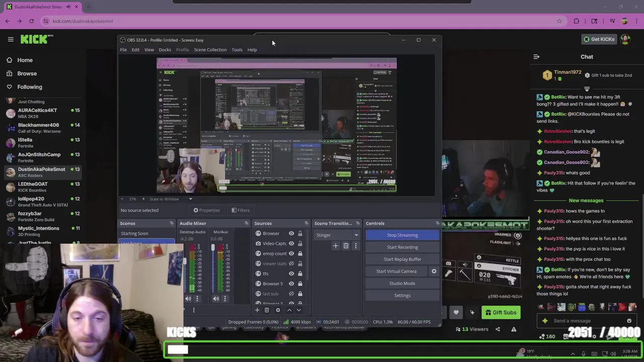Screen dimensions: 644x362
Task: Open the OBS Edit menu
Action: coord(135,50)
